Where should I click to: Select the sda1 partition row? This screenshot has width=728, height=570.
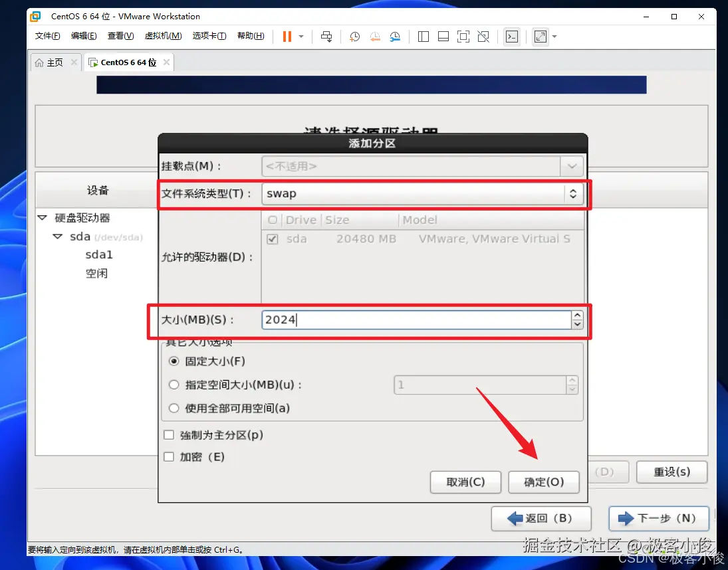point(99,254)
